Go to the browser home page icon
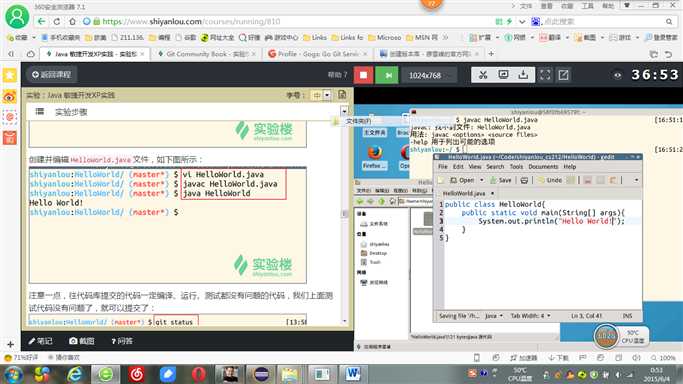 [x=72, y=21]
